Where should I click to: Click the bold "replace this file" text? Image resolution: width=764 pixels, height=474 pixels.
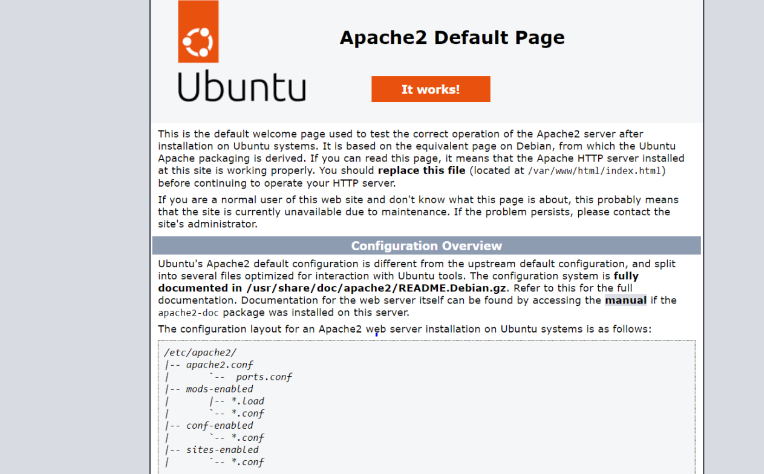click(x=421, y=171)
